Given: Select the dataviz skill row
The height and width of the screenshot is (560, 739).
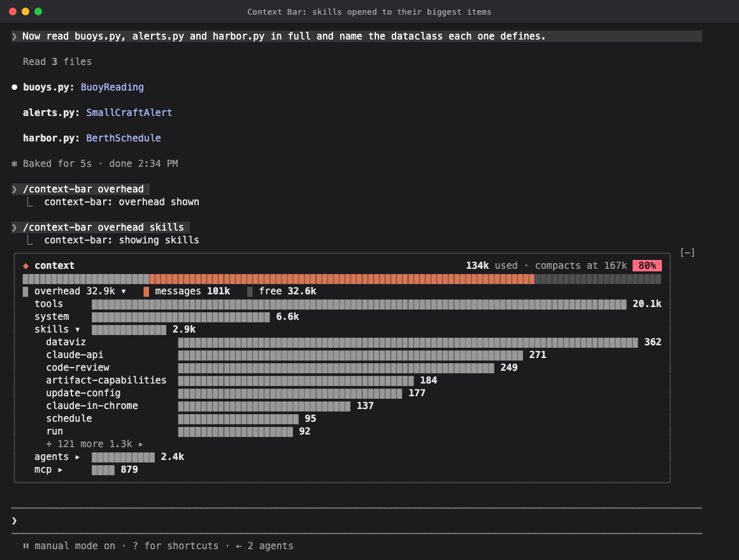Looking at the screenshot, I should pos(354,342).
